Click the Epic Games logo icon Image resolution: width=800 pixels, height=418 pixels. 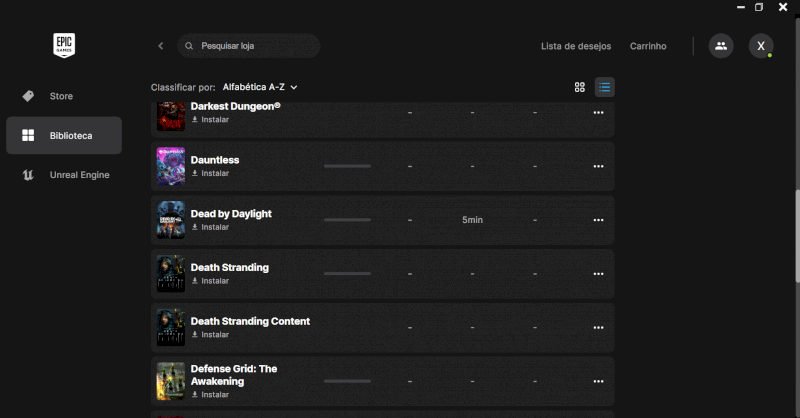pos(65,45)
